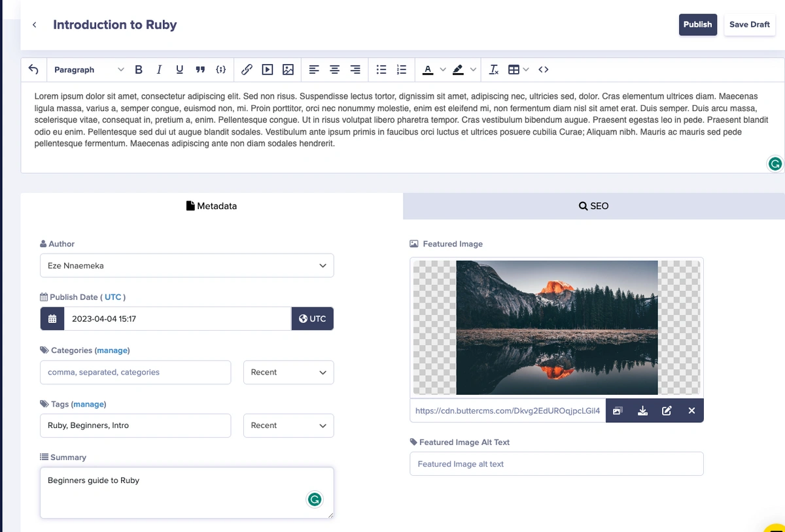This screenshot has height=532, width=785.
Task: Open the Recent dropdown for Categories
Action: [288, 372]
